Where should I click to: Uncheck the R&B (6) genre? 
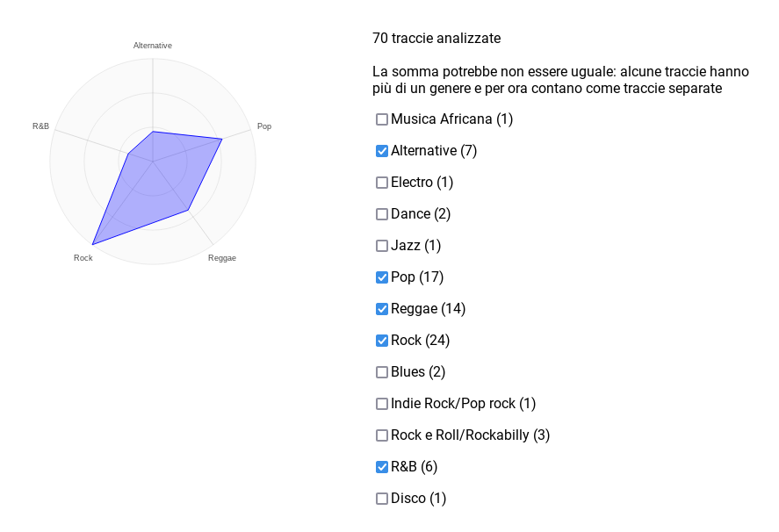click(381, 466)
